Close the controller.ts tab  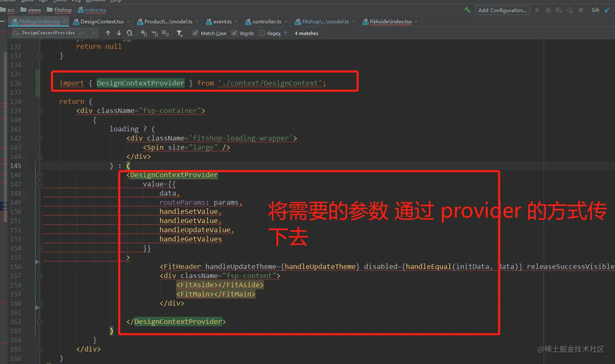pyautogui.click(x=286, y=22)
